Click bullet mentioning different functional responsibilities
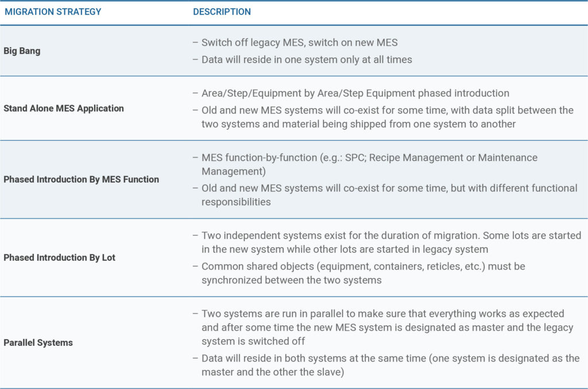Viewport: 588px width, 389px height. 389,195
